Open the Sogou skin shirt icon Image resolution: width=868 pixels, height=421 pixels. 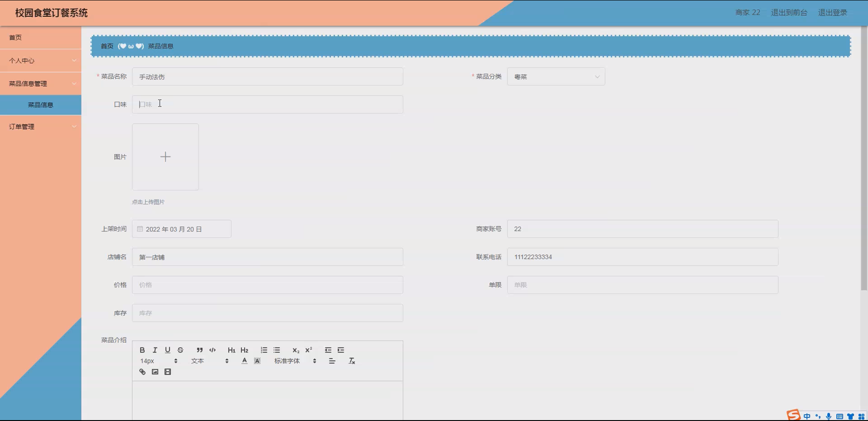(850, 416)
